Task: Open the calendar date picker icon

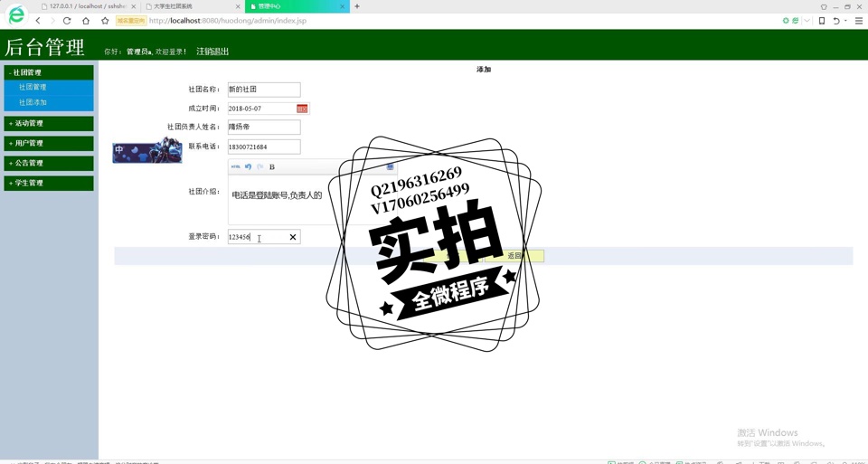Action: coord(302,109)
